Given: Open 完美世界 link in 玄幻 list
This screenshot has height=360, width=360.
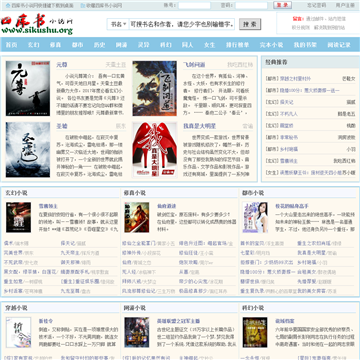Looking at the screenshot, I should pyautogui.click(x=13, y=253).
